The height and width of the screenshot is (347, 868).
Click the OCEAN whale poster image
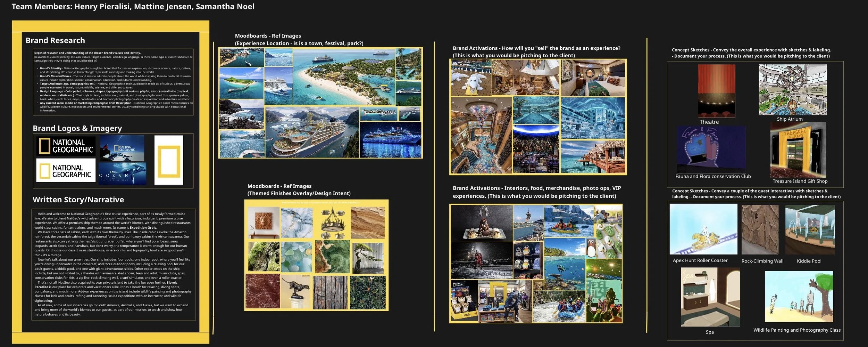click(x=123, y=173)
